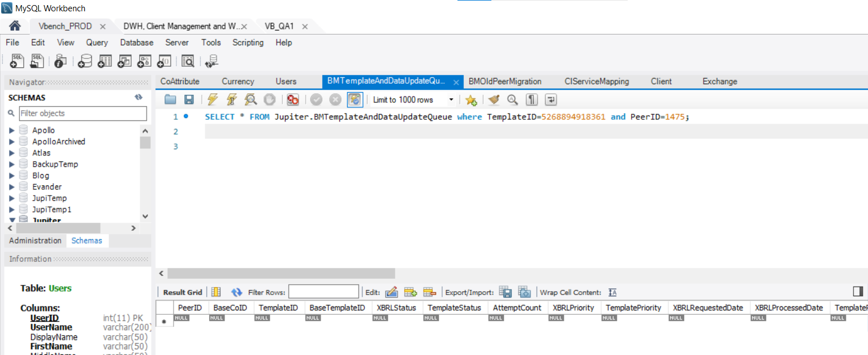
Task: Toggle stop-on-error for script execution
Action: tap(293, 100)
